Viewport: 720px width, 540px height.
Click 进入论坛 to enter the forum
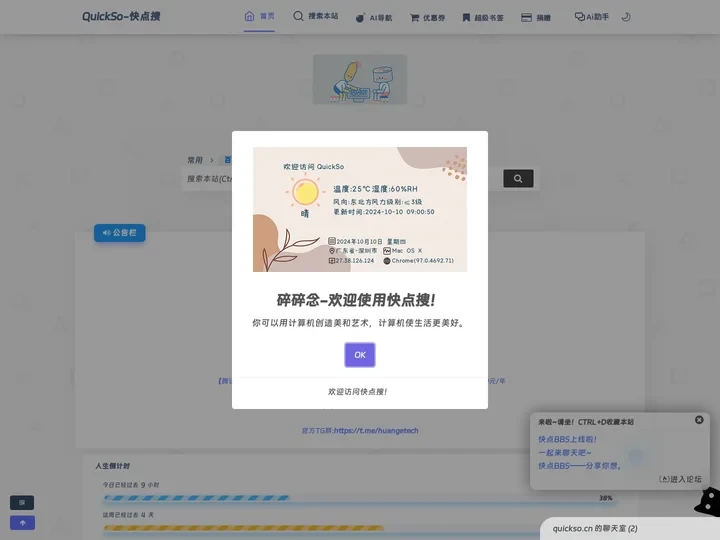680,479
